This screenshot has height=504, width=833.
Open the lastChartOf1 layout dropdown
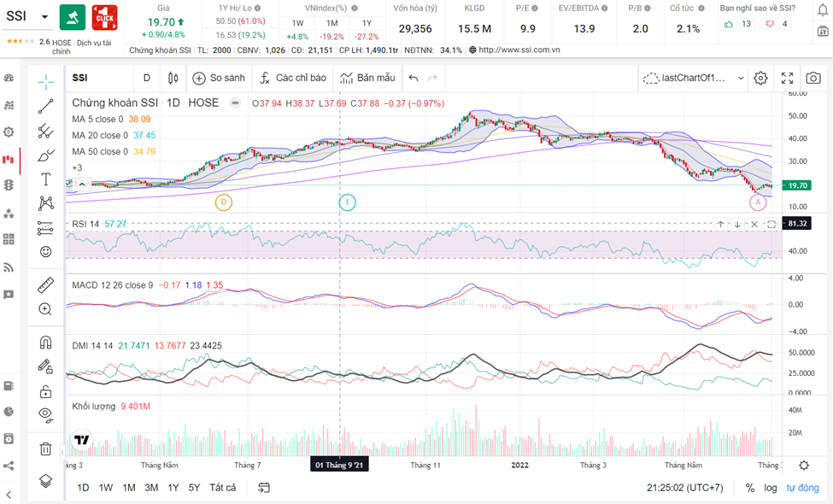[x=695, y=78]
